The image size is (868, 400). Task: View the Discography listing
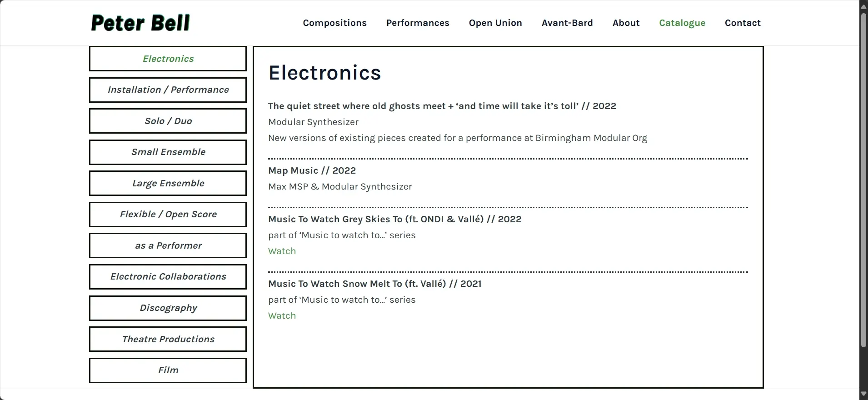pyautogui.click(x=168, y=308)
